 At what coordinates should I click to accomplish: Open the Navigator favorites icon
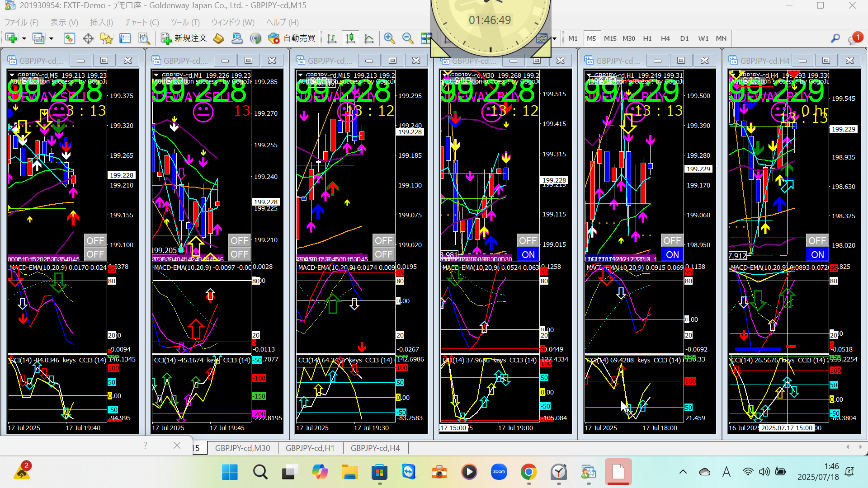[x=106, y=38]
